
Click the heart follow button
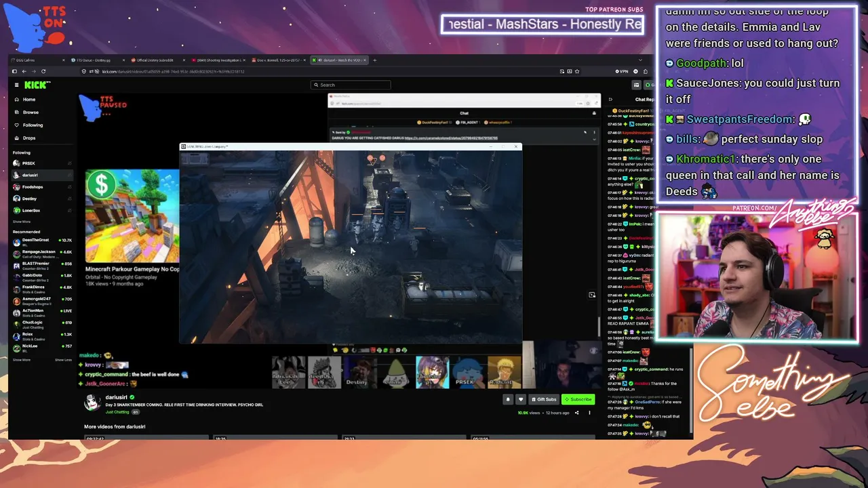(x=521, y=399)
